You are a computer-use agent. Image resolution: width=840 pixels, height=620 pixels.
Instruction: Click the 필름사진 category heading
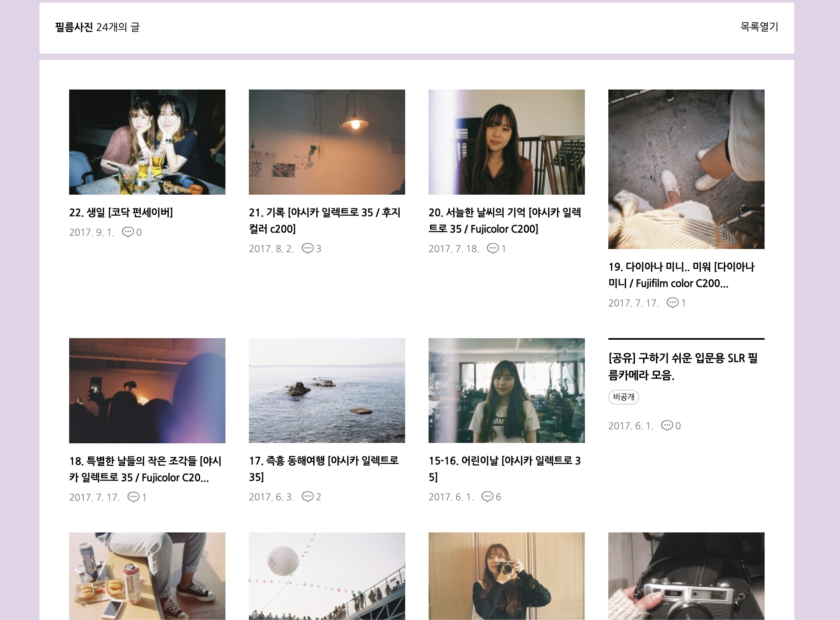74,27
